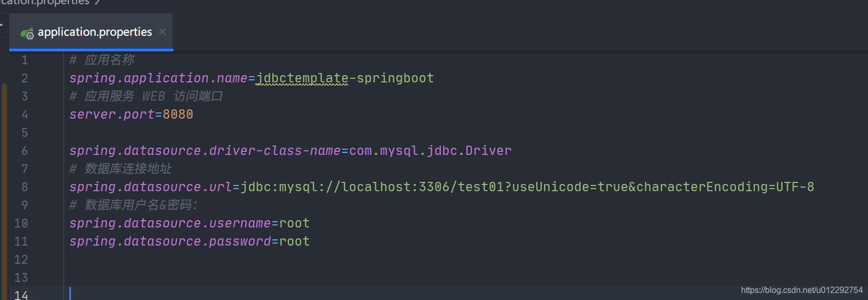Click the spring.datasource.password key
The height and width of the screenshot is (300, 868).
coord(170,241)
